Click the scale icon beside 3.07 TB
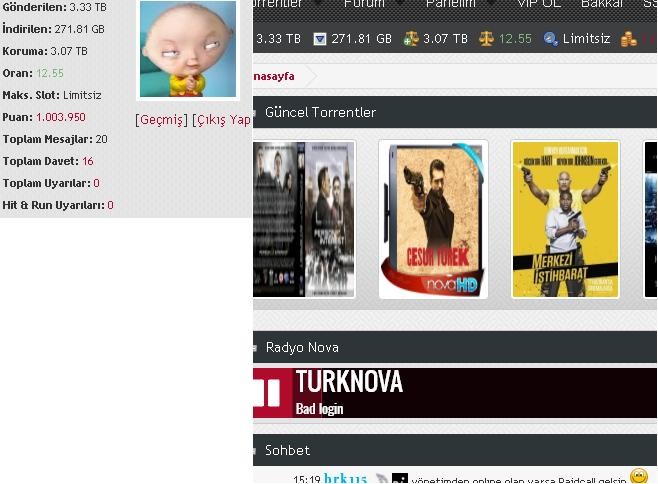This screenshot has height=484, width=658. (411, 39)
